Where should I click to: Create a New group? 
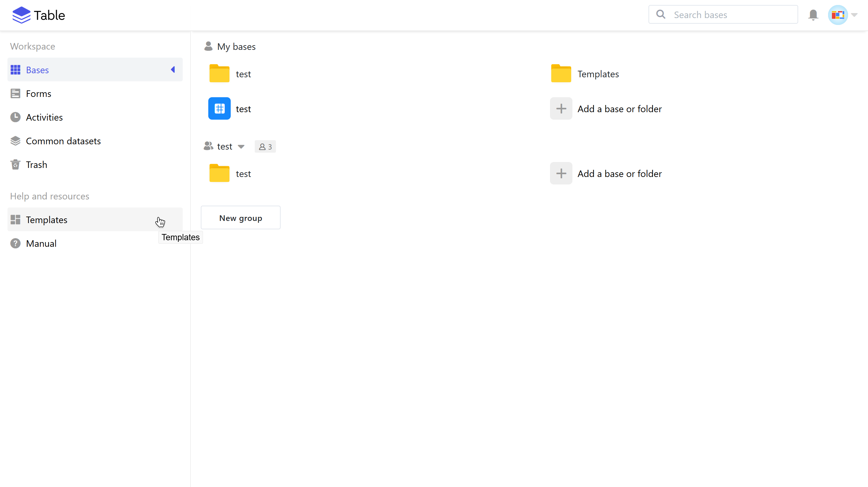click(241, 218)
